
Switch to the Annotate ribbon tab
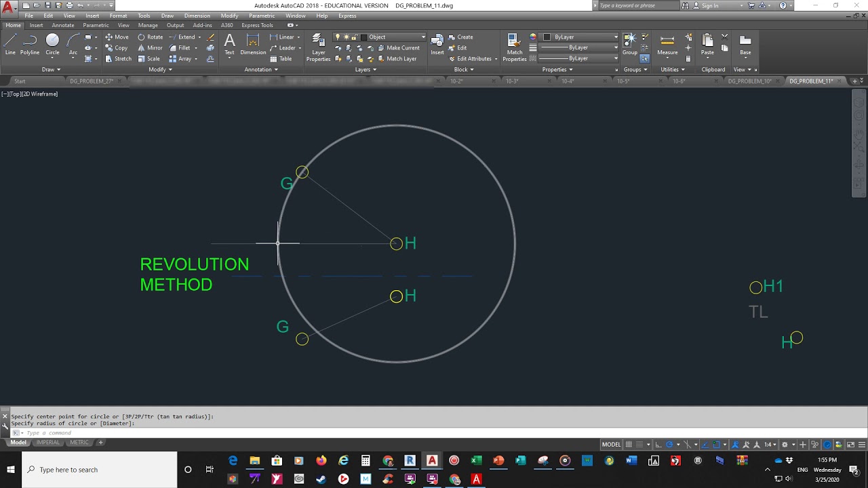(x=63, y=25)
